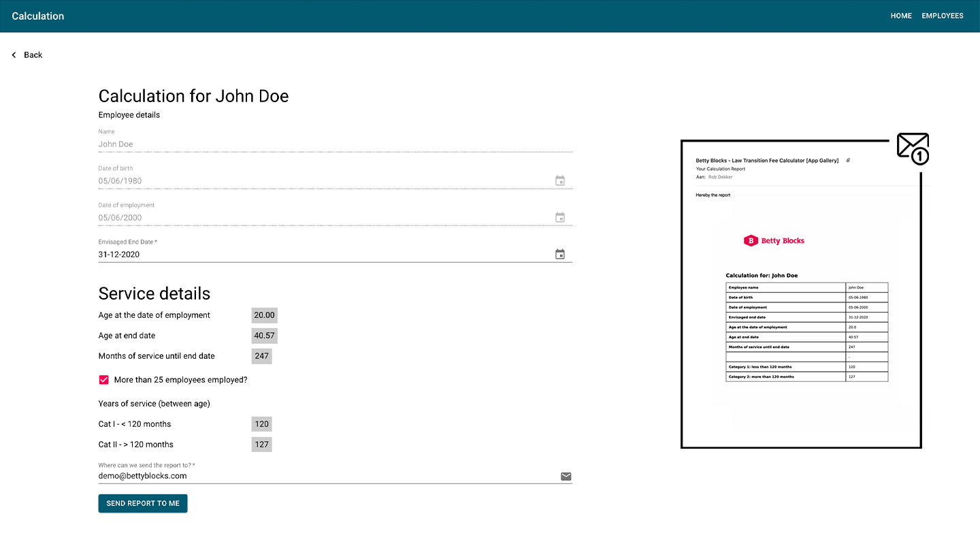Open the EMPLOYEES navigation item

coord(942,16)
